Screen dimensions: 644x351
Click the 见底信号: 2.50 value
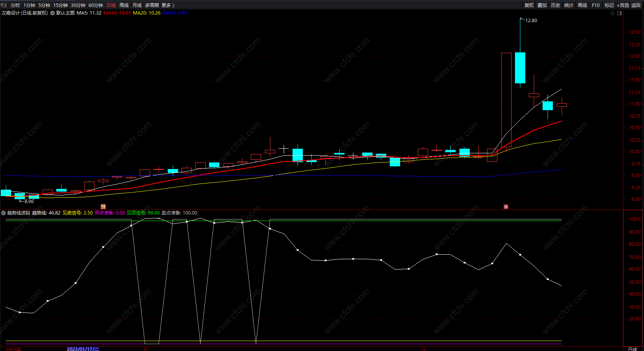pos(78,213)
